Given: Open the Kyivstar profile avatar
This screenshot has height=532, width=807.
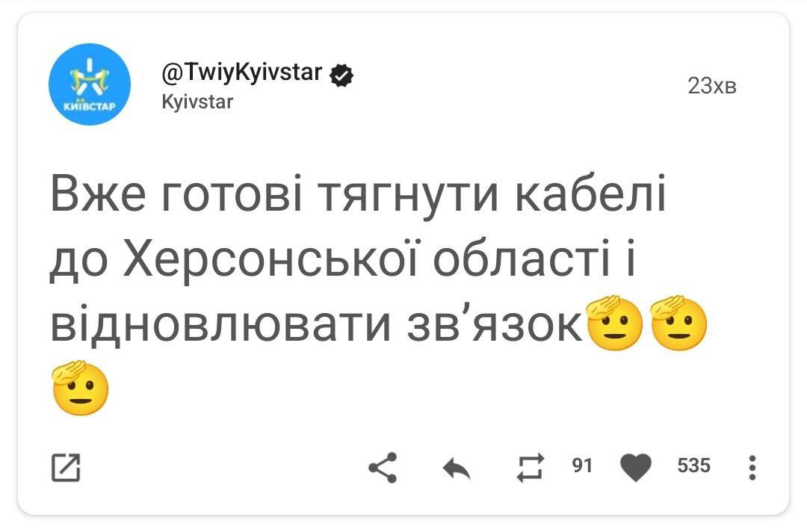Looking at the screenshot, I should click(x=90, y=84).
